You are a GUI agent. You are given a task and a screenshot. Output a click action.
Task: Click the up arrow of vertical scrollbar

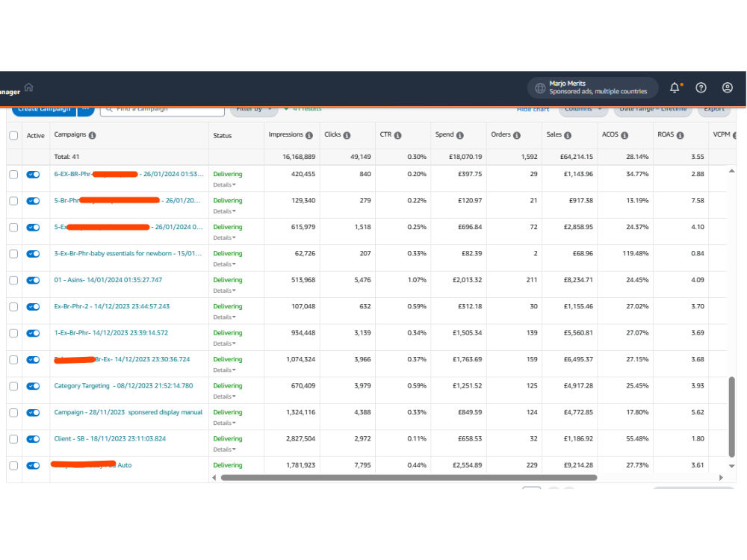pyautogui.click(x=732, y=170)
